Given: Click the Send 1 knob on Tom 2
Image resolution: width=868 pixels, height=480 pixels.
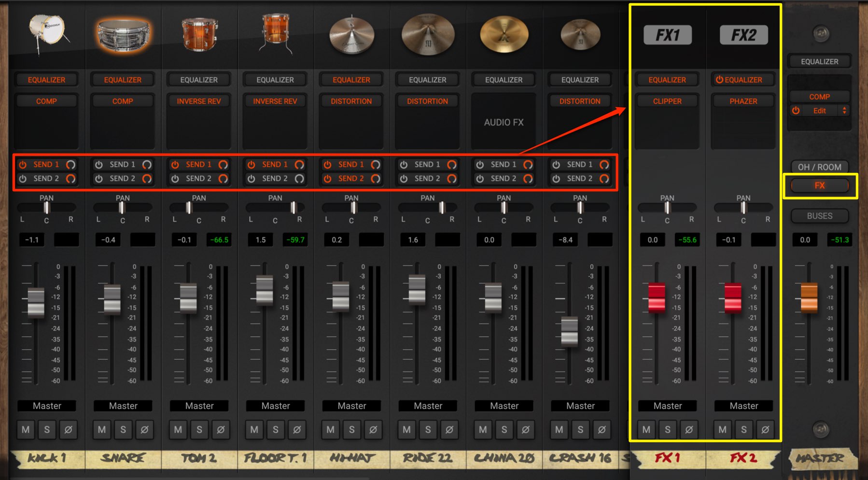Looking at the screenshot, I should 223,165.
